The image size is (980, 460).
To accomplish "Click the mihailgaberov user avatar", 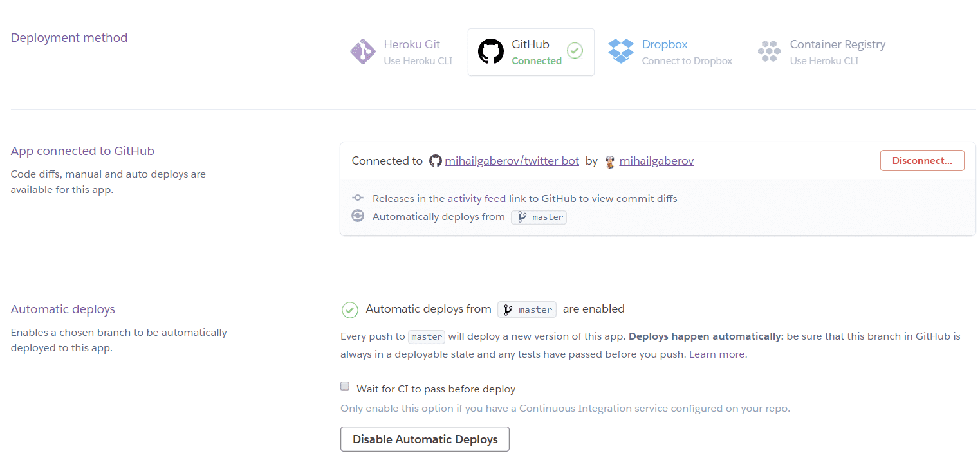I will [x=611, y=161].
